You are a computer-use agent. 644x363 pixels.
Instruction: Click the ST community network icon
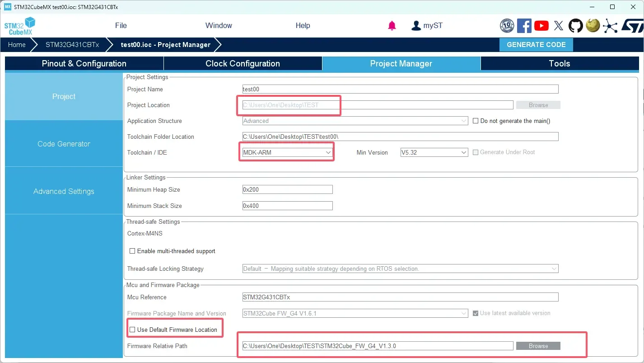610,26
